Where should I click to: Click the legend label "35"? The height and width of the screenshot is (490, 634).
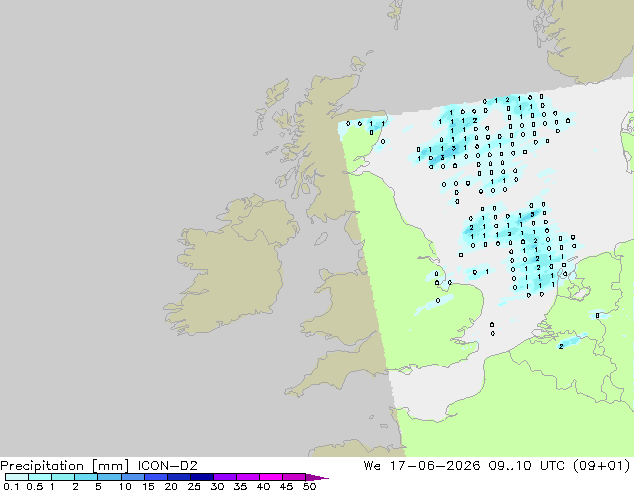tap(240, 486)
